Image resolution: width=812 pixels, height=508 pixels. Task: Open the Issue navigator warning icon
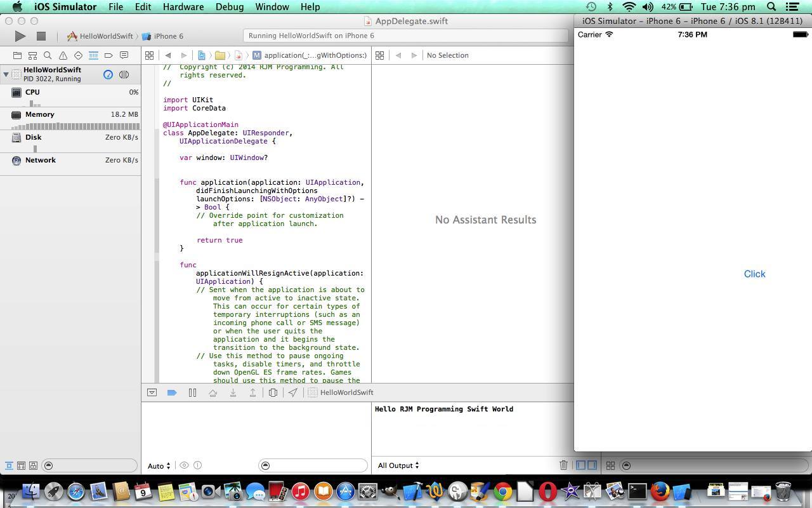click(x=63, y=55)
